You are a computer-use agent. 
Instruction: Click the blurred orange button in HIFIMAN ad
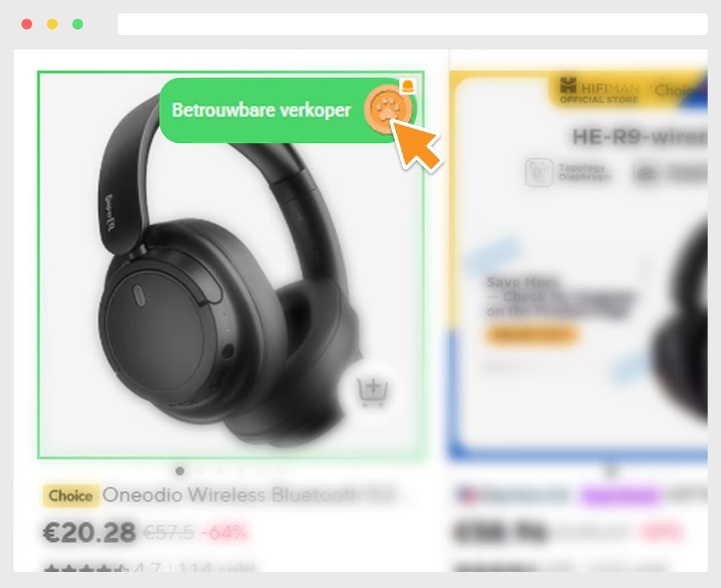click(531, 335)
